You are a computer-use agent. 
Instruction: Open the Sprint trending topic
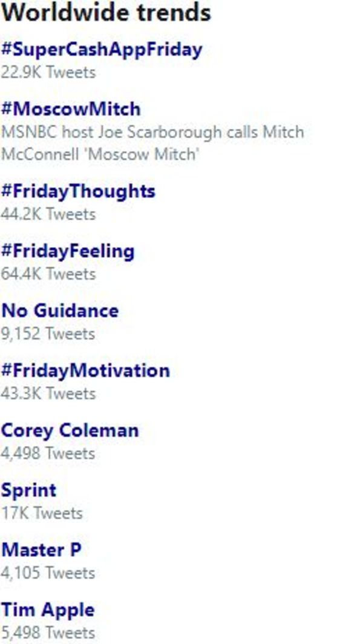(x=29, y=491)
